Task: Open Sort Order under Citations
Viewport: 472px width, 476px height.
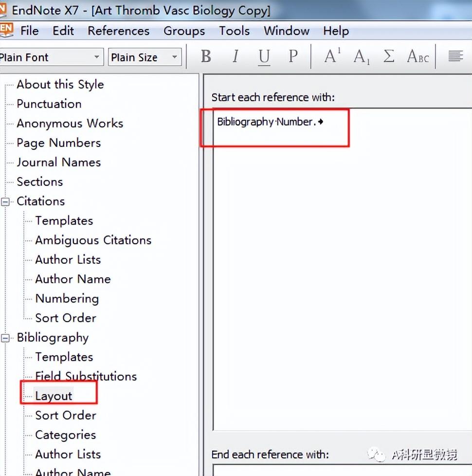Action: [x=66, y=318]
